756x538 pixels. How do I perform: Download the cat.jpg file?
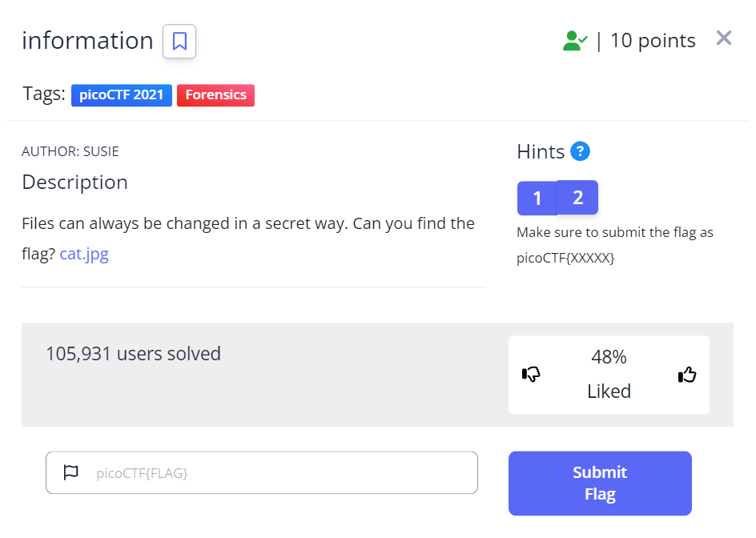click(83, 253)
